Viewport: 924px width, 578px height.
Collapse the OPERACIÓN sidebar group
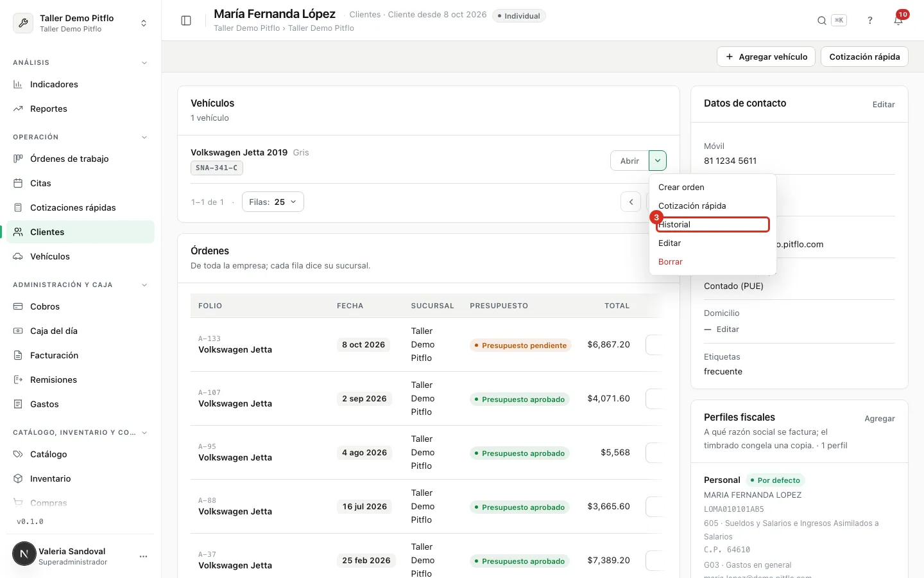click(144, 137)
